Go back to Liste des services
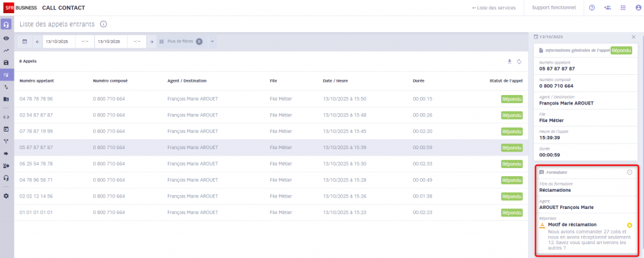The height and width of the screenshot is (258, 644). (x=494, y=8)
